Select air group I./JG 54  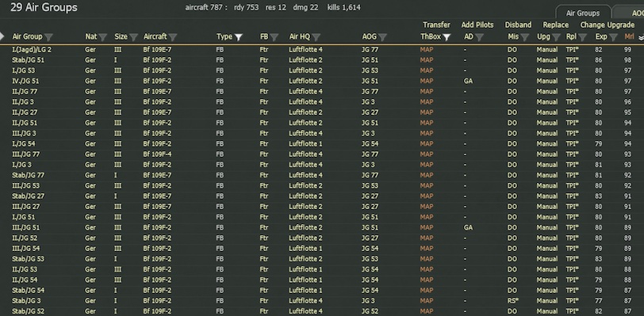25,143
